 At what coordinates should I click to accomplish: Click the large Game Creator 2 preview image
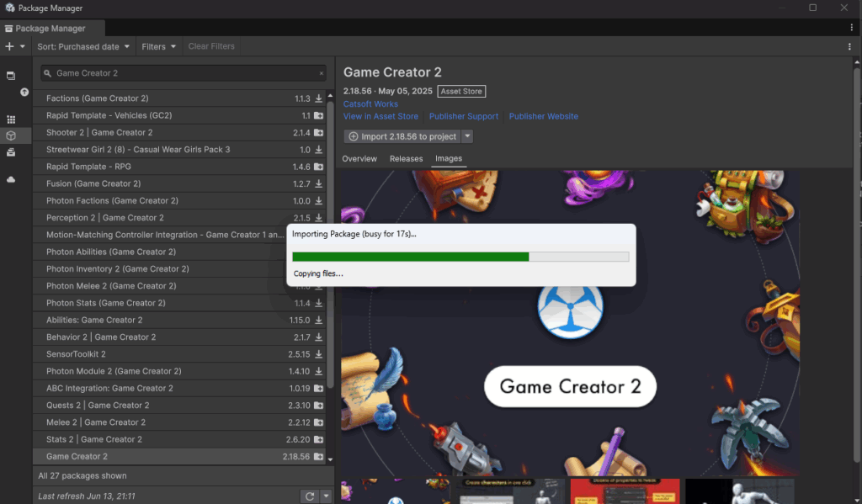pyautogui.click(x=570, y=322)
